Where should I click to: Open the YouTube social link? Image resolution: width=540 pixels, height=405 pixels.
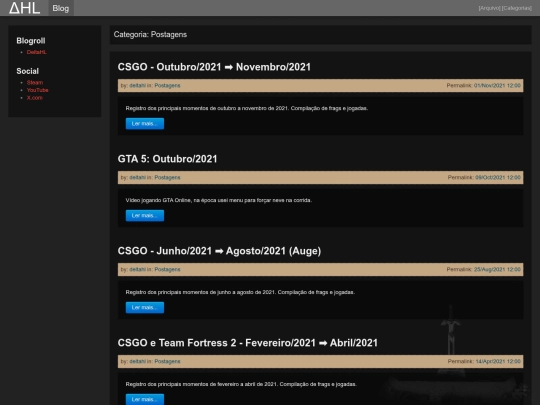[38, 90]
